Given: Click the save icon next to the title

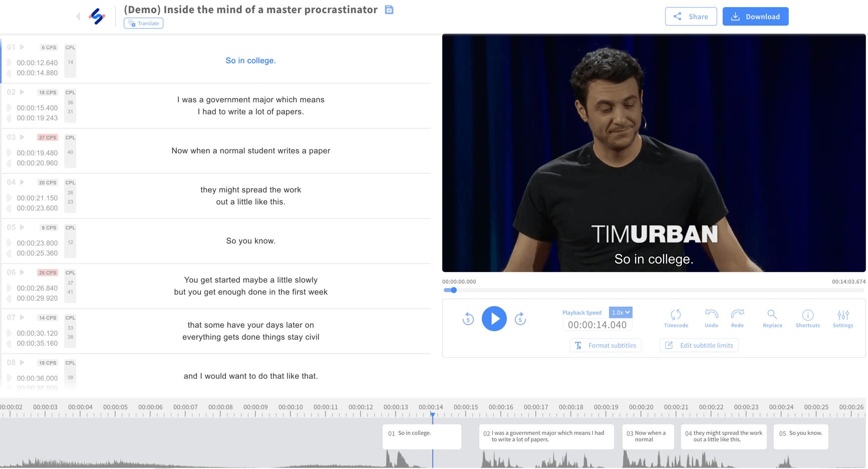Looking at the screenshot, I should (x=389, y=10).
